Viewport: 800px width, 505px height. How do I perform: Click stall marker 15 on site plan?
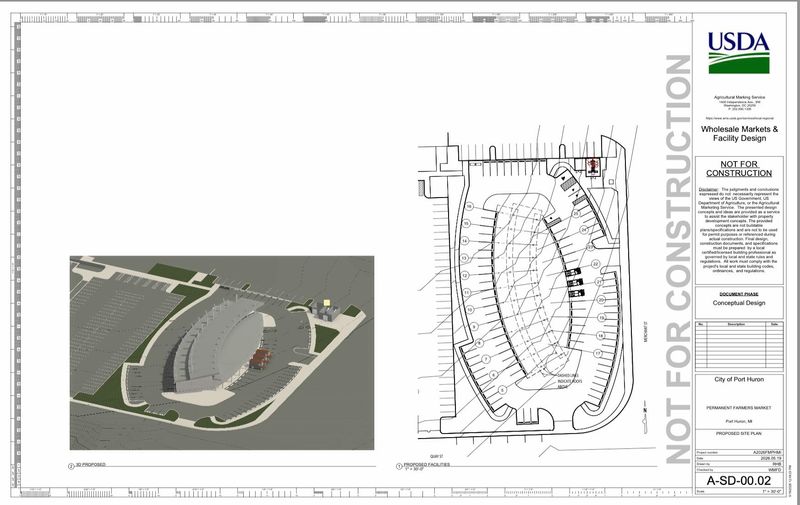(466, 224)
